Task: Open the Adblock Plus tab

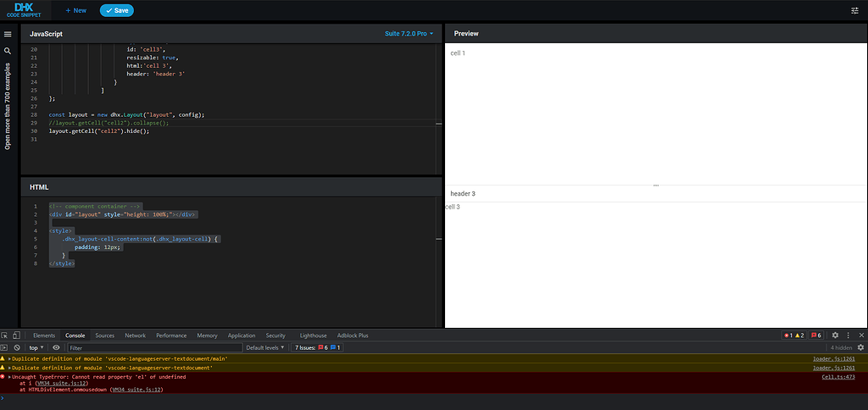Action: tap(353, 335)
